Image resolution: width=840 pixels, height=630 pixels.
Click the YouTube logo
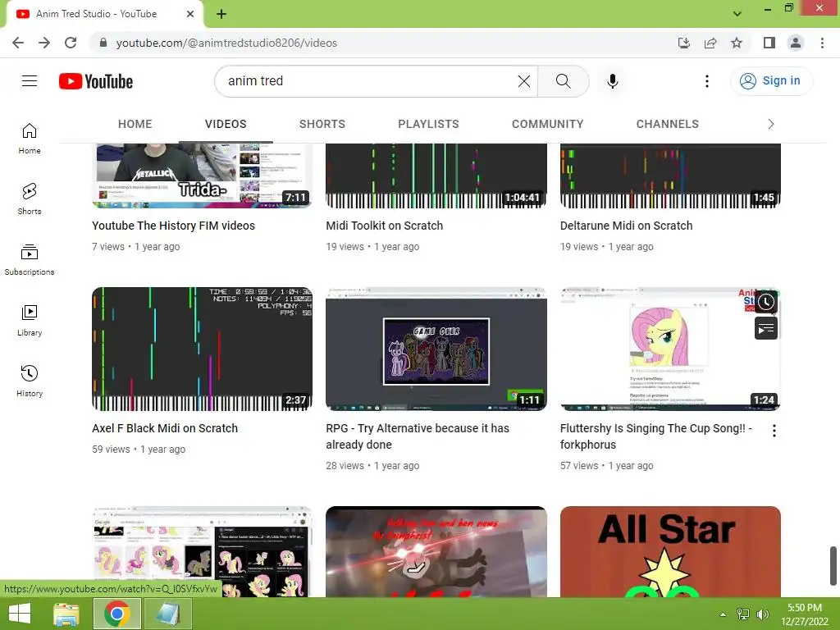tap(96, 81)
